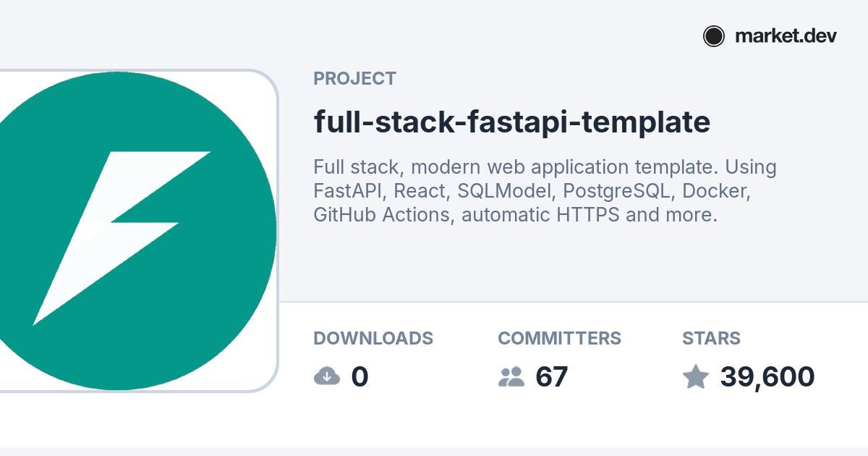Select the PROJECT label above the title
The width and height of the screenshot is (868, 456).
[x=354, y=78]
